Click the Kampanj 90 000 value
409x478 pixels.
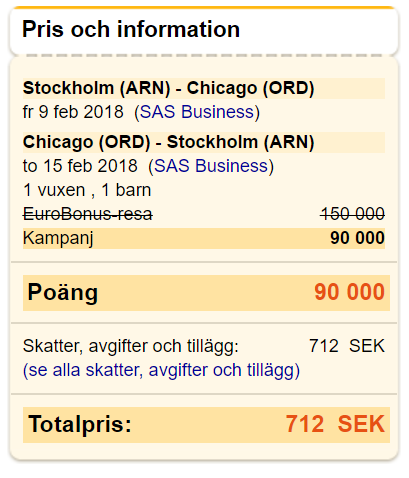[x=358, y=238]
